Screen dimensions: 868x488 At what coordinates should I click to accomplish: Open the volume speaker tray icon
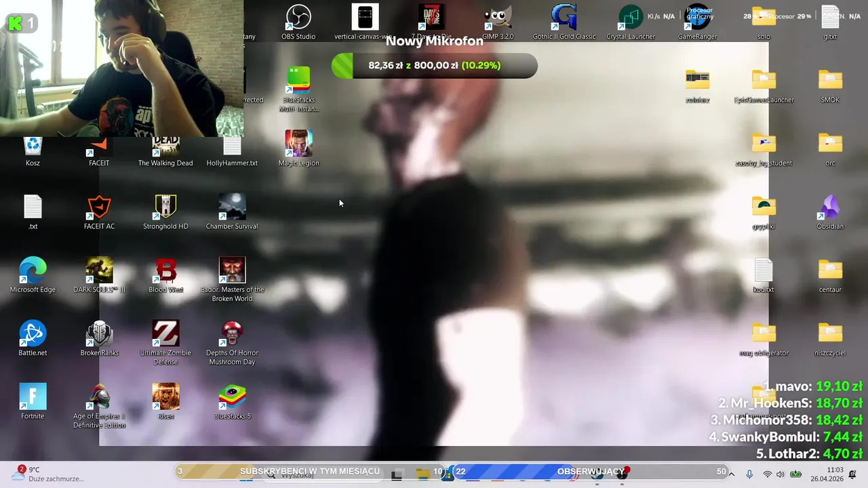click(x=781, y=474)
